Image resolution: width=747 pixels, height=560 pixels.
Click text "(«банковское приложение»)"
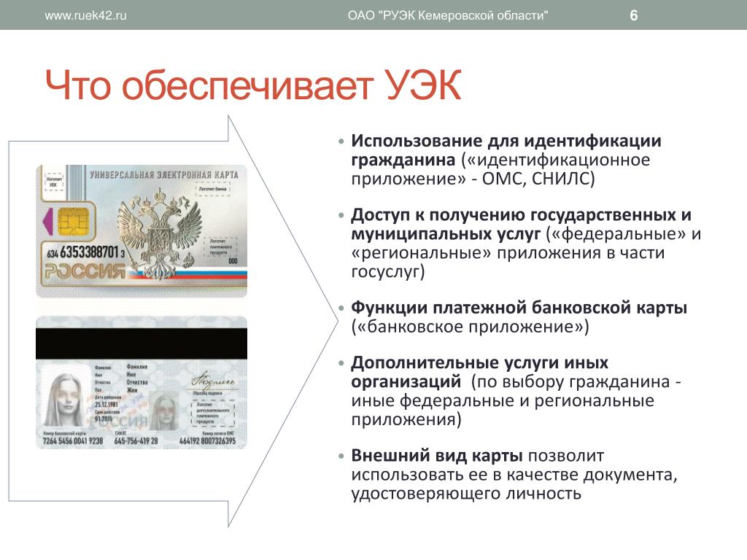pos(471,327)
